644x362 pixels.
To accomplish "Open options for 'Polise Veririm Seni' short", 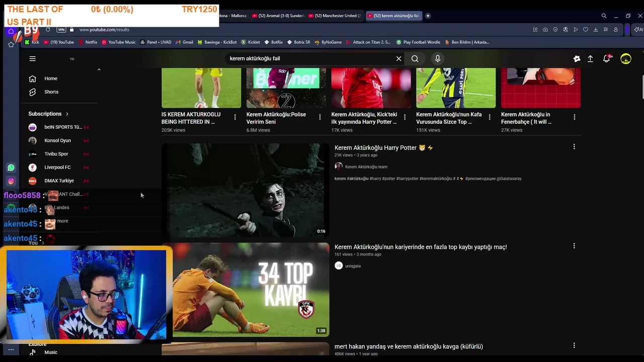I will [x=319, y=117].
